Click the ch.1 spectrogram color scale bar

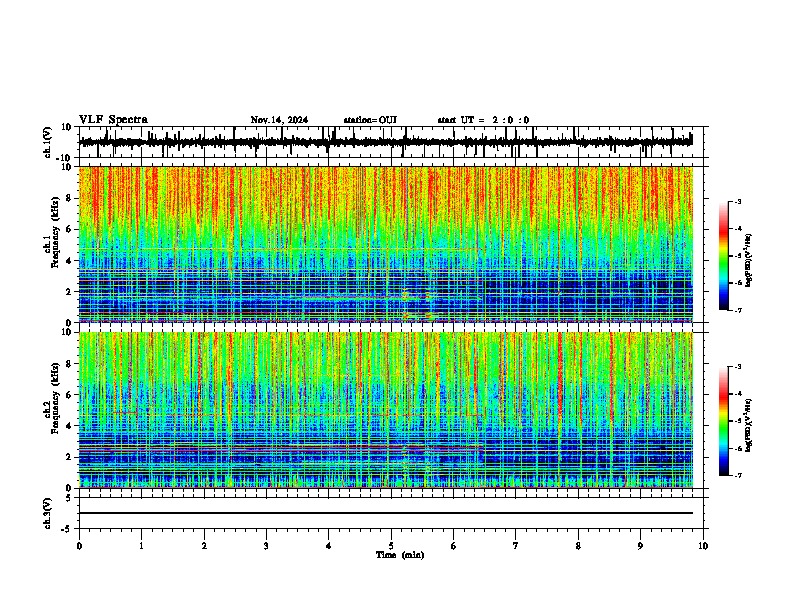coord(724,256)
